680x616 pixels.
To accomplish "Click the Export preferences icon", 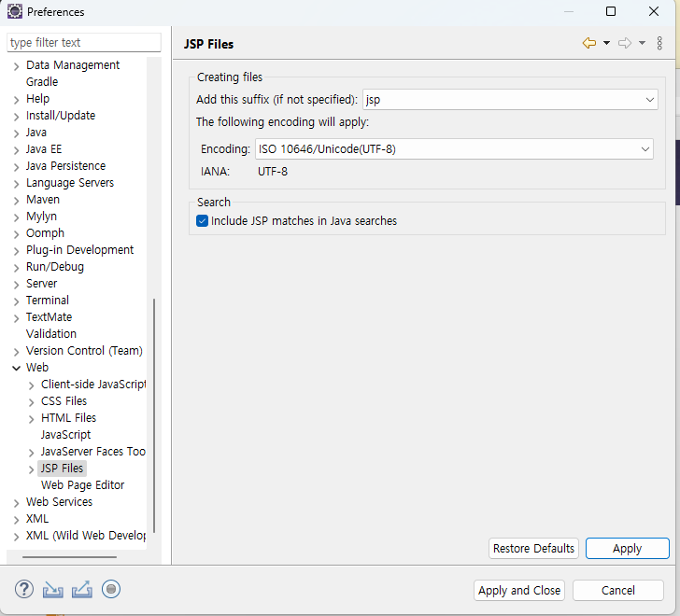I will (82, 590).
